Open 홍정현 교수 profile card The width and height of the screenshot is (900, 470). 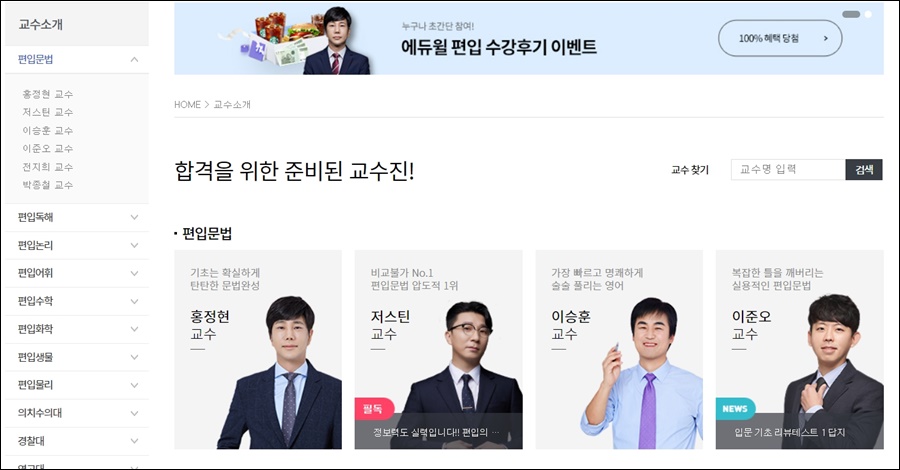(258, 349)
